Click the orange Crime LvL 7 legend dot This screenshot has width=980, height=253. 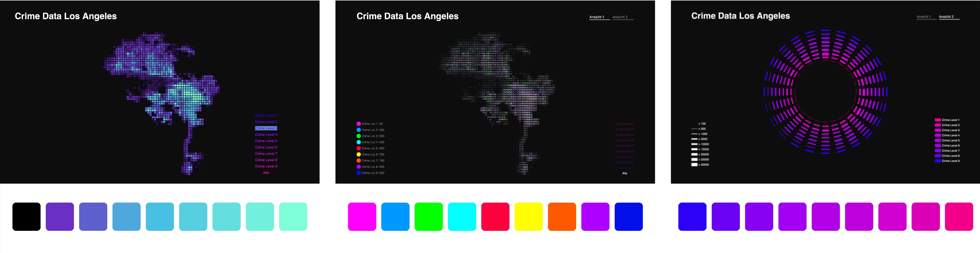[358, 161]
